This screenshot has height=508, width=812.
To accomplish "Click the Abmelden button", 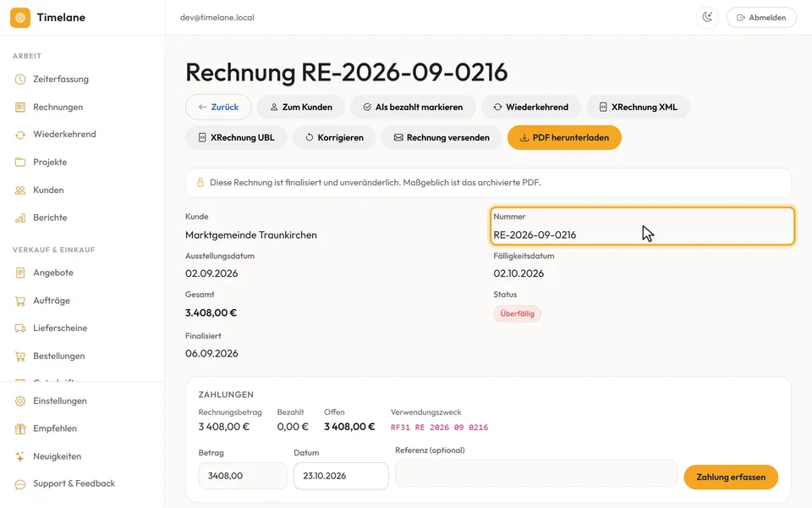I will coord(761,18).
